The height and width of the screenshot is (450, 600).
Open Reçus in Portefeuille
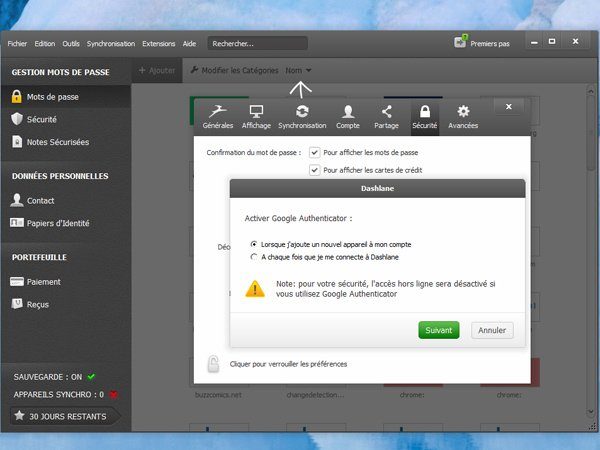66,305
